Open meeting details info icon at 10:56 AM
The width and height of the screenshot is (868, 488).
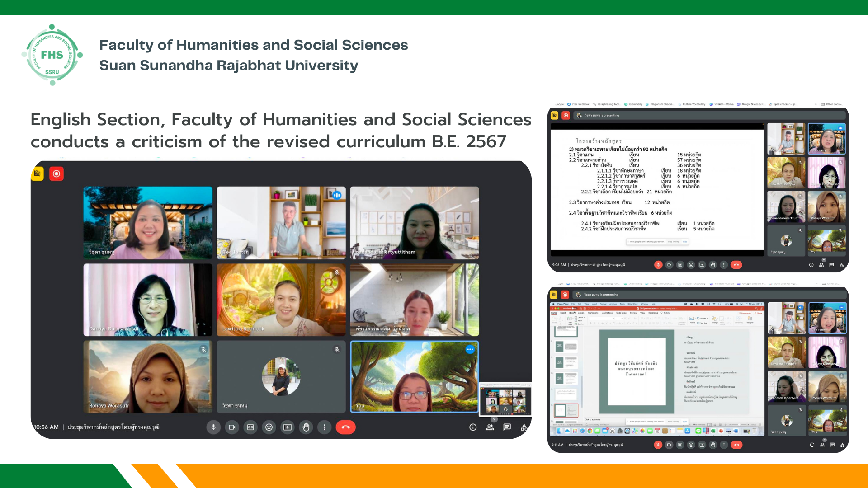(473, 427)
